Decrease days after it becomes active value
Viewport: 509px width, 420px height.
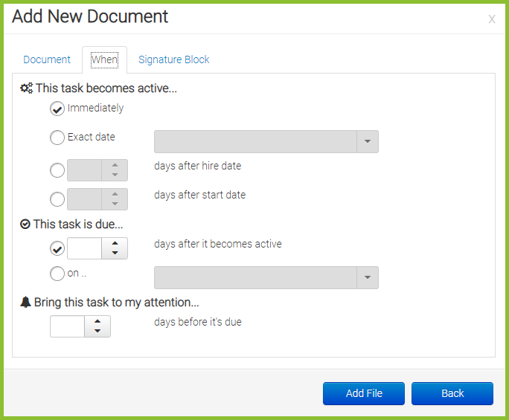(115, 253)
